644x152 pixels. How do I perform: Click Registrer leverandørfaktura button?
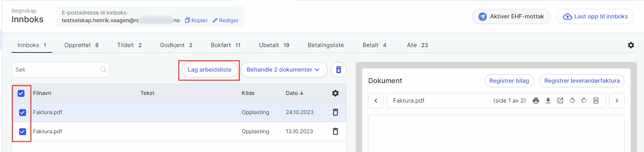(582, 81)
